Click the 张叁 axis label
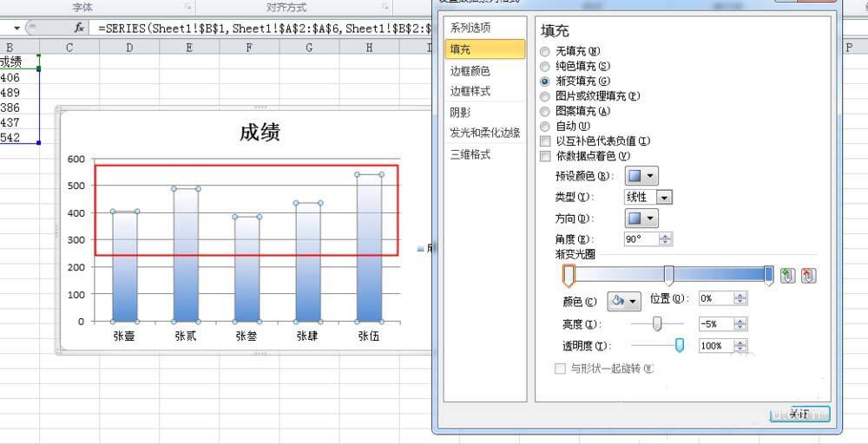Image resolution: width=868 pixels, height=444 pixels. [247, 336]
